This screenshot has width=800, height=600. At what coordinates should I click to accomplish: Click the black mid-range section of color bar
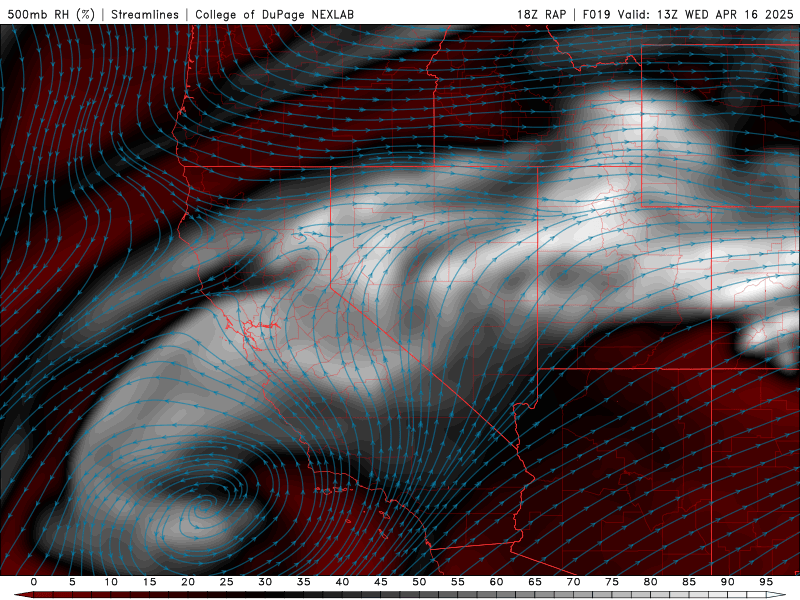[265, 595]
